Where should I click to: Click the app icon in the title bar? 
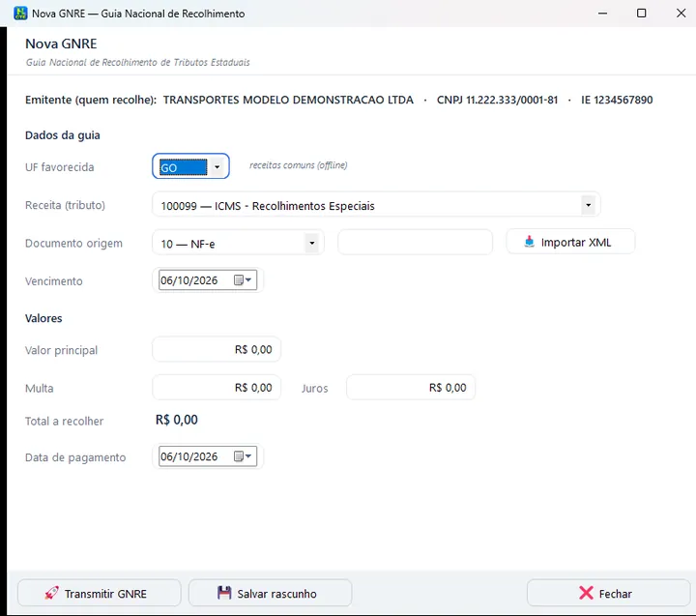coord(20,14)
